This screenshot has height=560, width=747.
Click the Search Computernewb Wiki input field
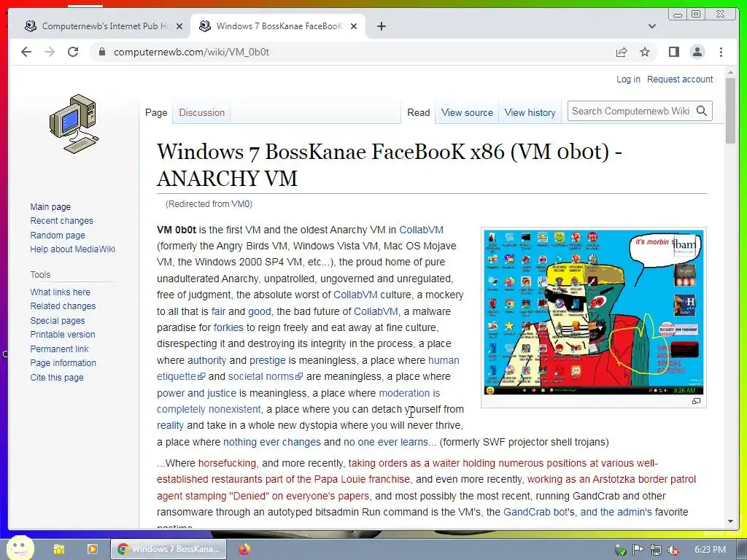click(x=630, y=111)
